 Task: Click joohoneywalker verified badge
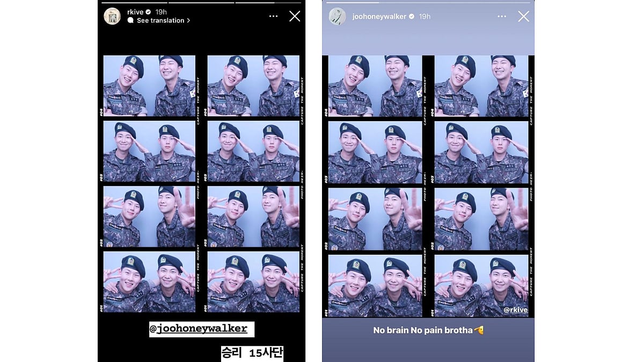coord(412,17)
